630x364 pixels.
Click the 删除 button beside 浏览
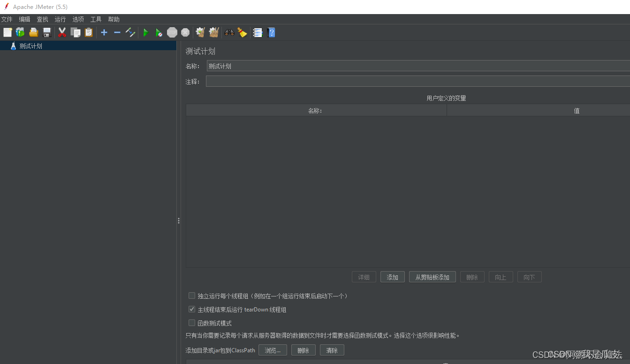[304, 350]
